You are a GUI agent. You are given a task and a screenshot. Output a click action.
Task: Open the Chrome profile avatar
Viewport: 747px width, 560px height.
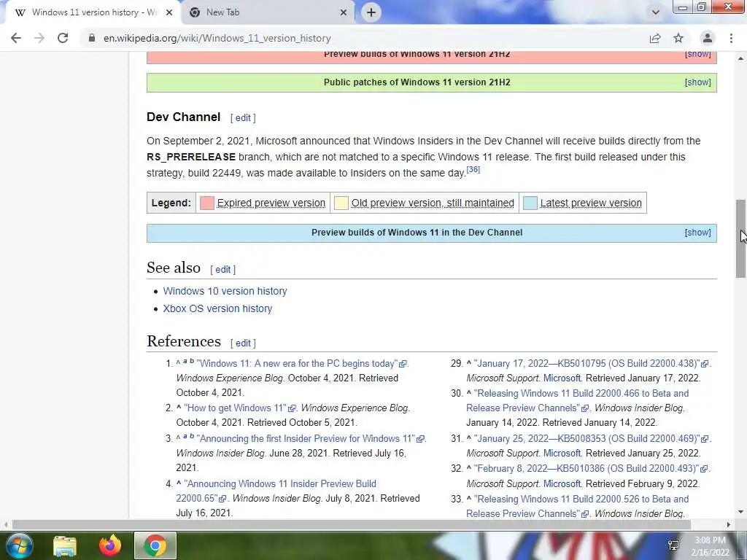708,38
